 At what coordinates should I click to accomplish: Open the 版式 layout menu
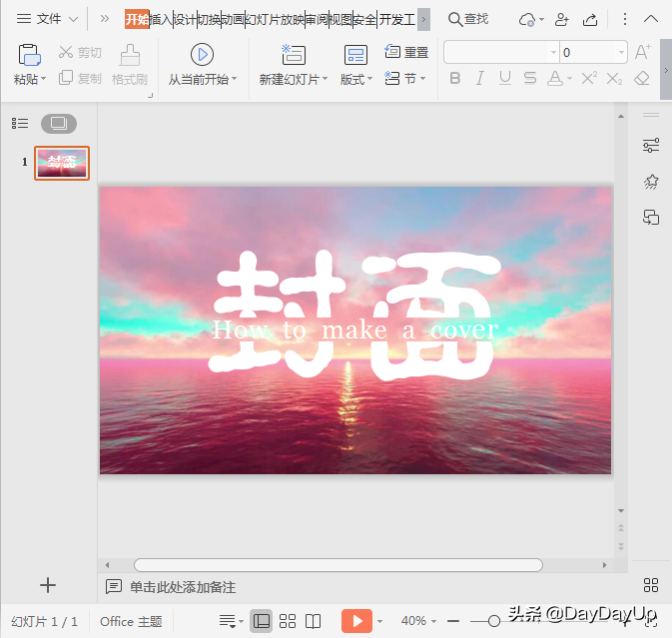tap(356, 65)
